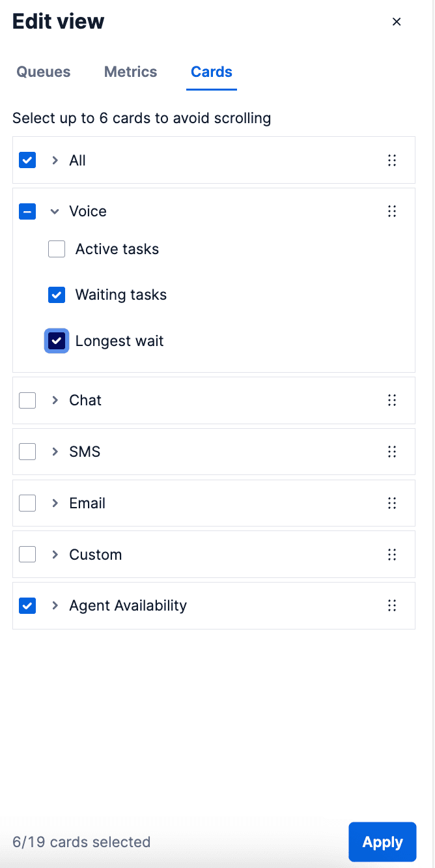Switch to the Queues tab
The height and width of the screenshot is (868, 435).
[x=43, y=72]
